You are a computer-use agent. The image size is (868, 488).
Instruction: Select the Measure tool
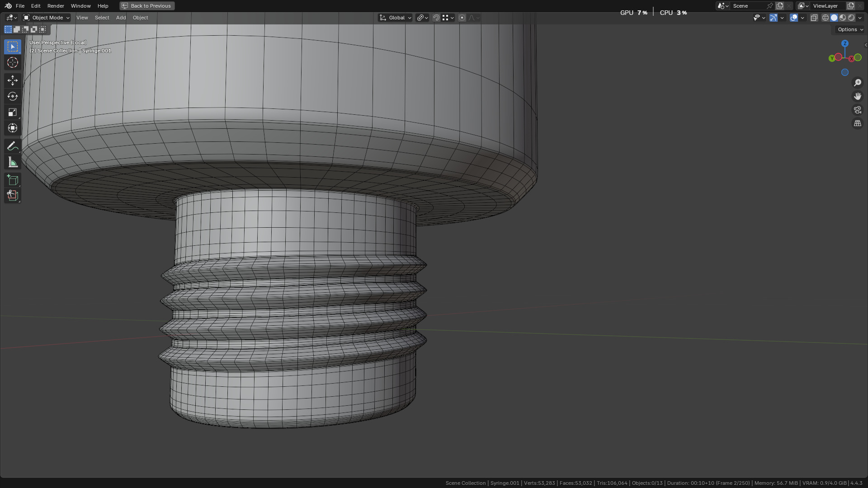point(13,162)
